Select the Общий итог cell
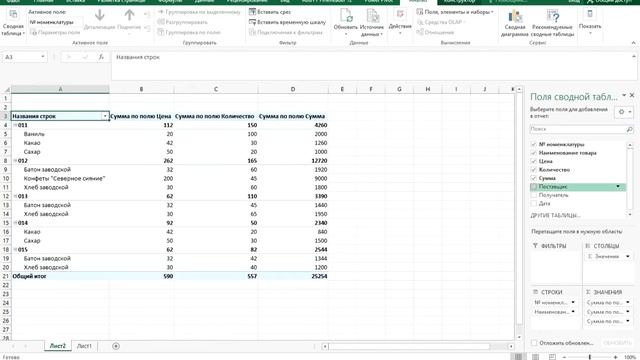This screenshot has width=640, height=360. (60, 276)
